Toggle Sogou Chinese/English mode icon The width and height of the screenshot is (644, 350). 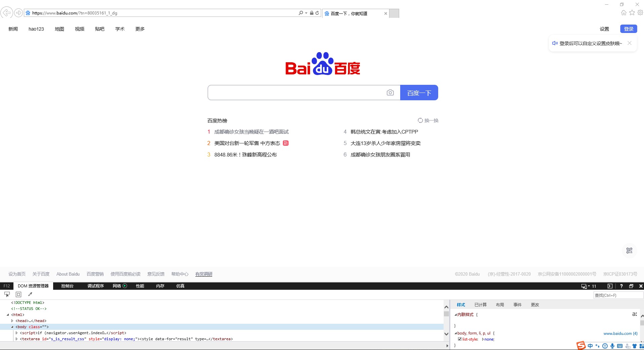590,346
